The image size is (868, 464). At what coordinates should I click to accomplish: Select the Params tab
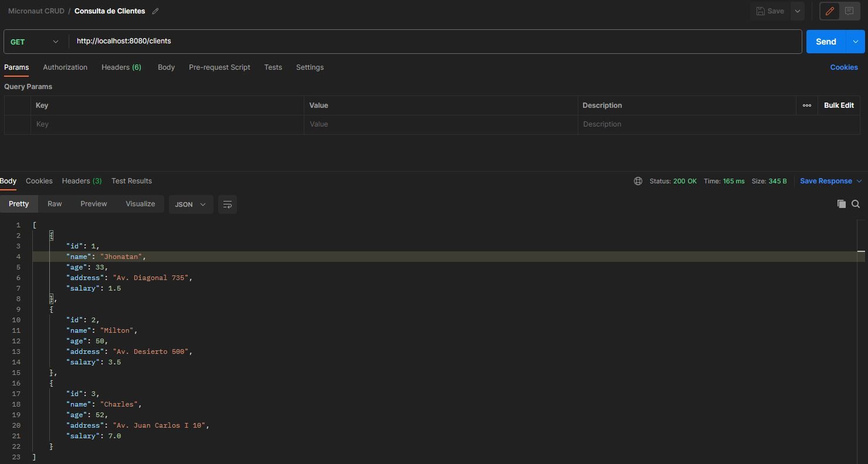click(x=16, y=67)
